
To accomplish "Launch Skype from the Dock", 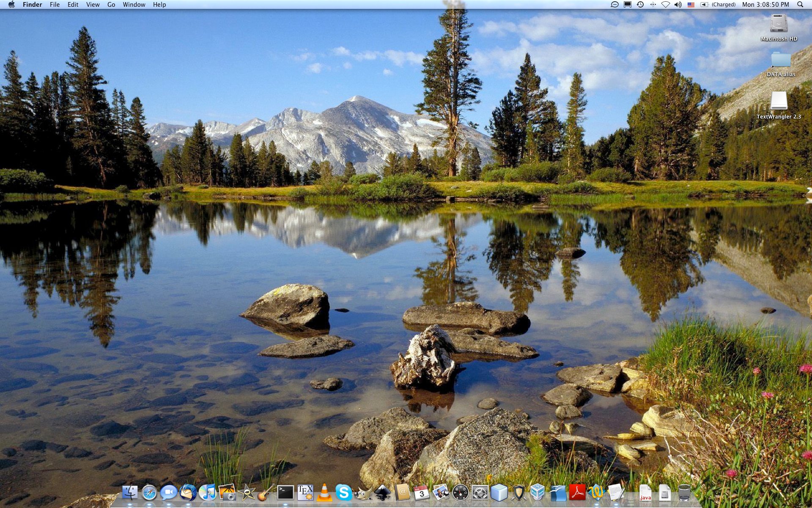I will pyautogui.click(x=344, y=493).
